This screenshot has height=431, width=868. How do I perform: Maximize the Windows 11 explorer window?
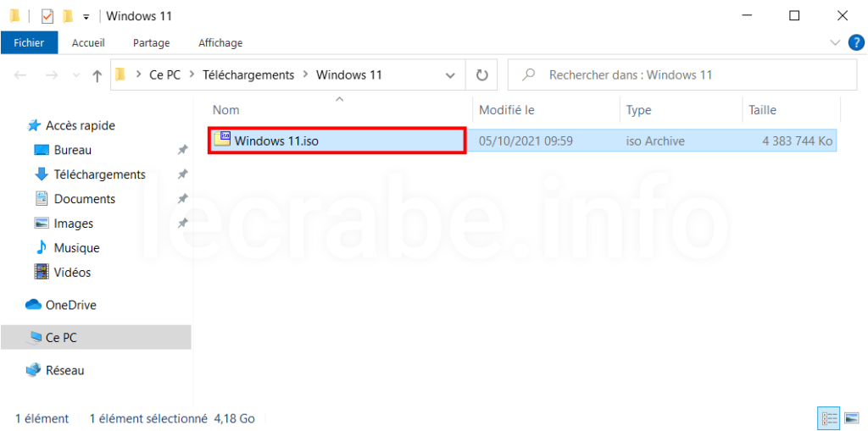point(794,16)
